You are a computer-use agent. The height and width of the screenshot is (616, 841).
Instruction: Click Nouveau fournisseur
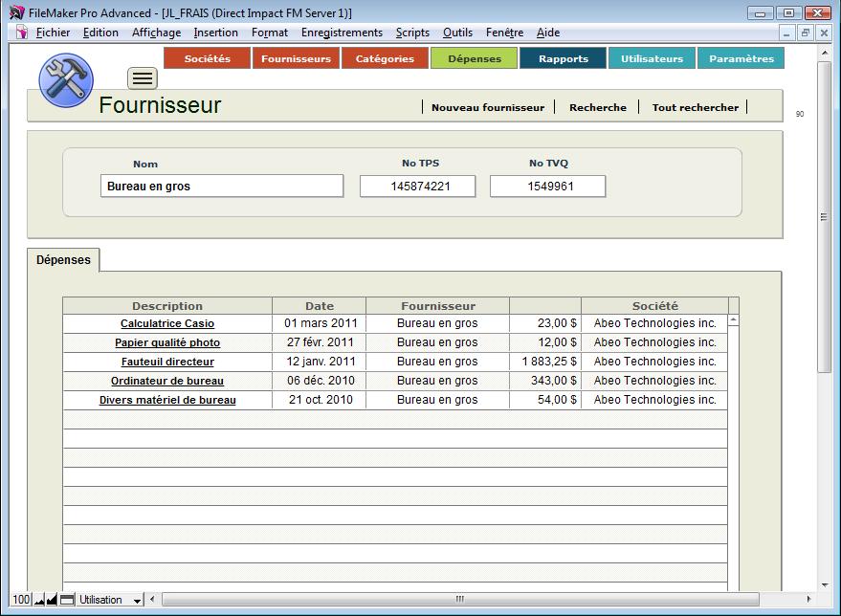[x=488, y=107]
